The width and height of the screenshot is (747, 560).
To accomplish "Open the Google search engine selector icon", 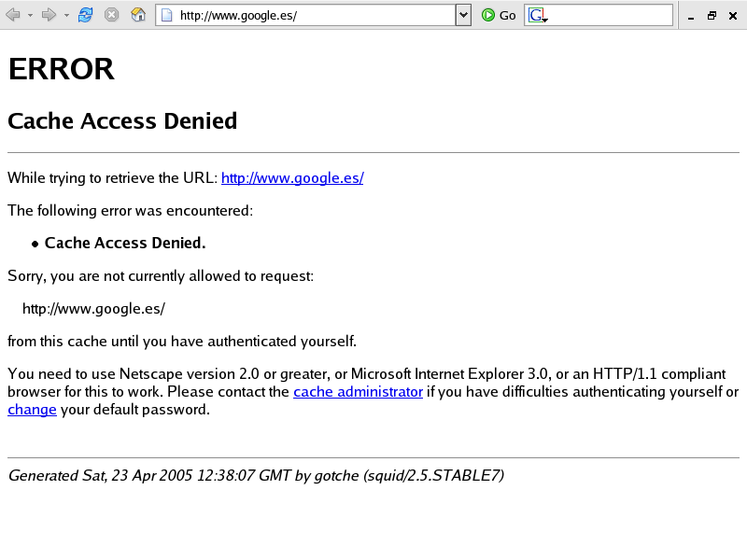I will point(538,15).
